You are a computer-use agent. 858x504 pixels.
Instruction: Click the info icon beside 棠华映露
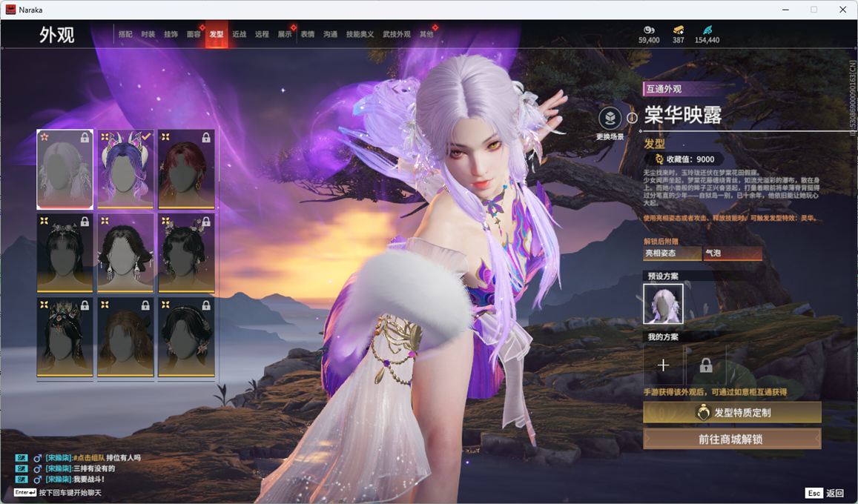(632, 118)
